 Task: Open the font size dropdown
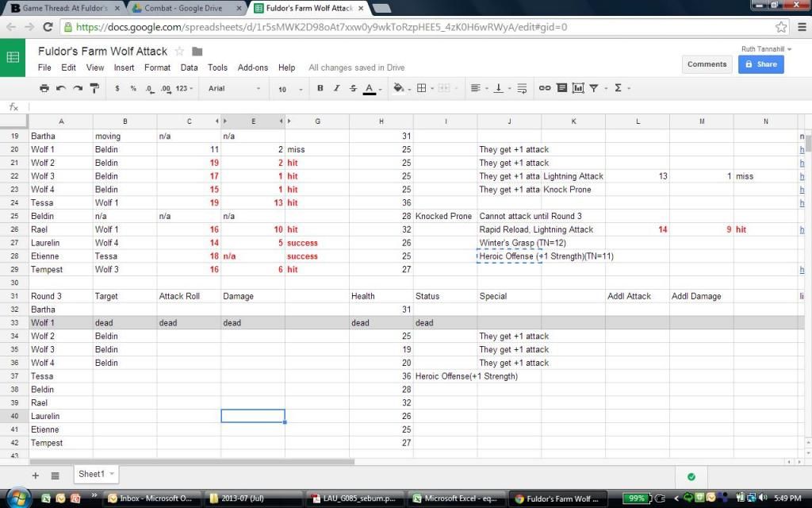287,89
